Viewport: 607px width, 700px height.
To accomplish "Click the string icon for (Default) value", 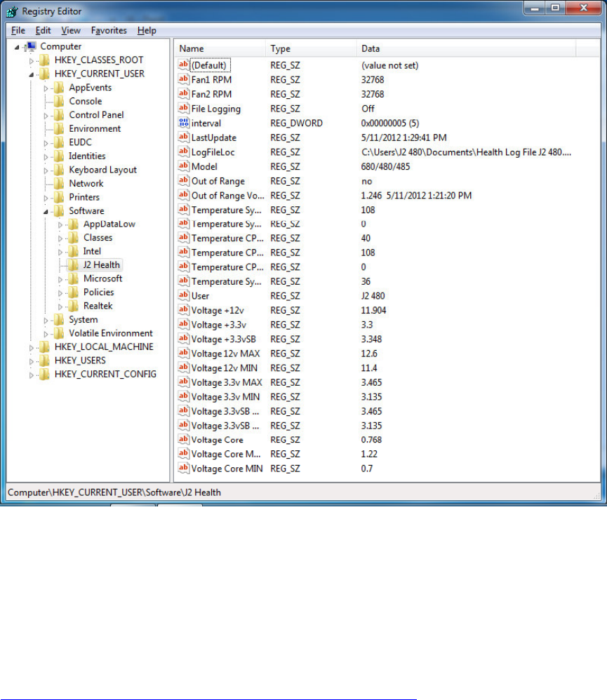I will pos(183,65).
